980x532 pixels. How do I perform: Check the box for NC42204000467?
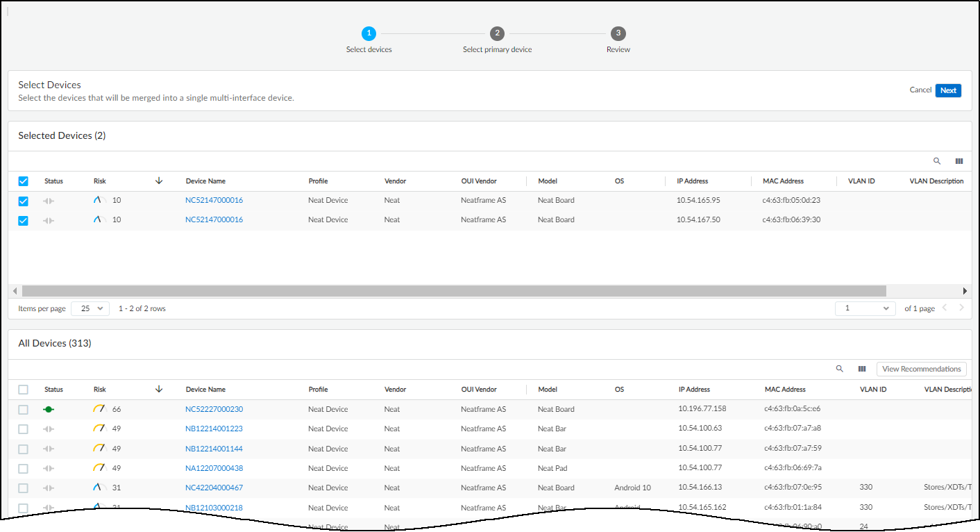[x=24, y=488]
